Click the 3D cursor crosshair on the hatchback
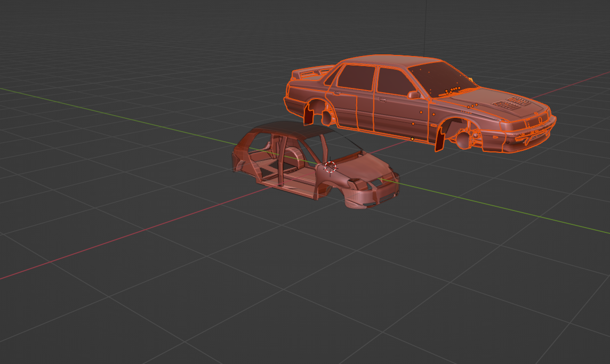Viewport: 610px width, 364px height. 330,167
